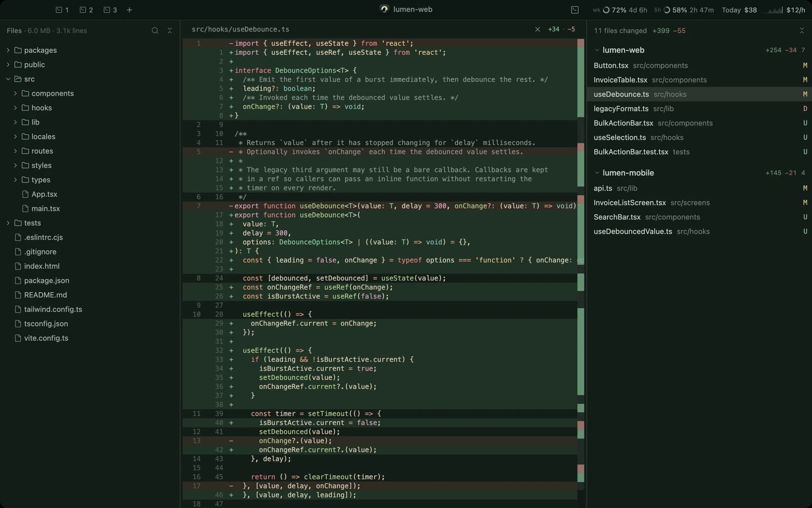The image size is (812, 508).
Task: Open InvoiceTable.tsx in the changed files
Action: pyautogui.click(x=699, y=80)
